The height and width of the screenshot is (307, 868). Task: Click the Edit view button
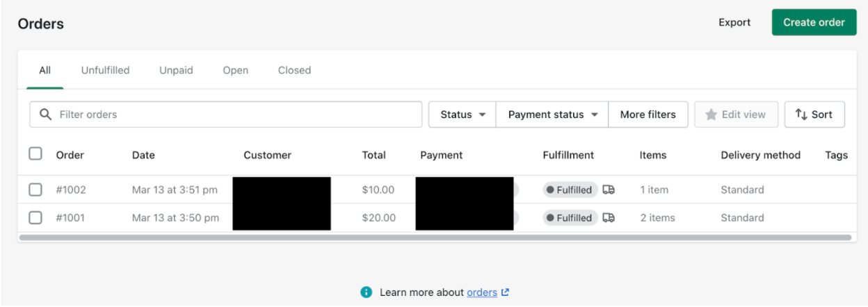[736, 115]
